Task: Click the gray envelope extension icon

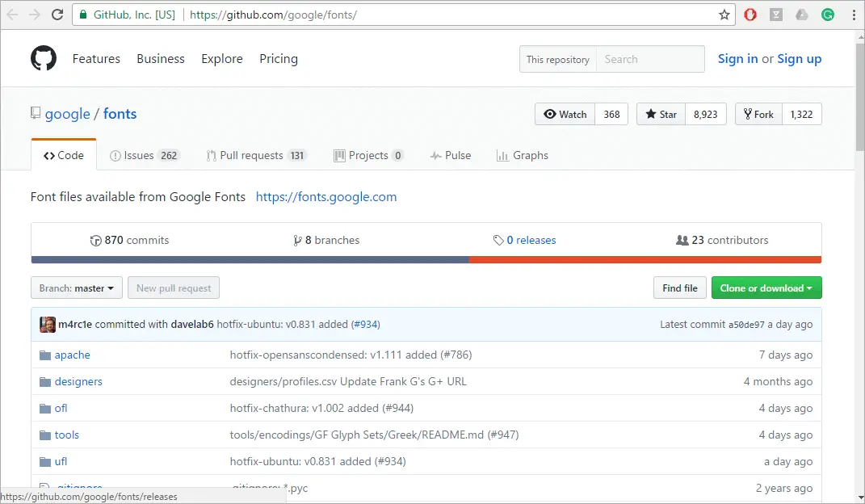Action: 776,15
